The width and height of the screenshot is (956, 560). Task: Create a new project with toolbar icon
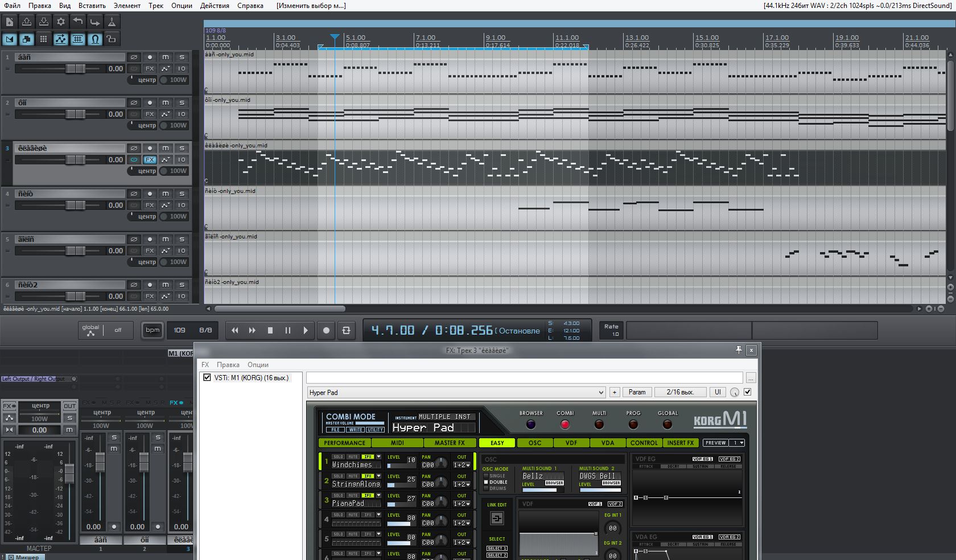pos(10,22)
